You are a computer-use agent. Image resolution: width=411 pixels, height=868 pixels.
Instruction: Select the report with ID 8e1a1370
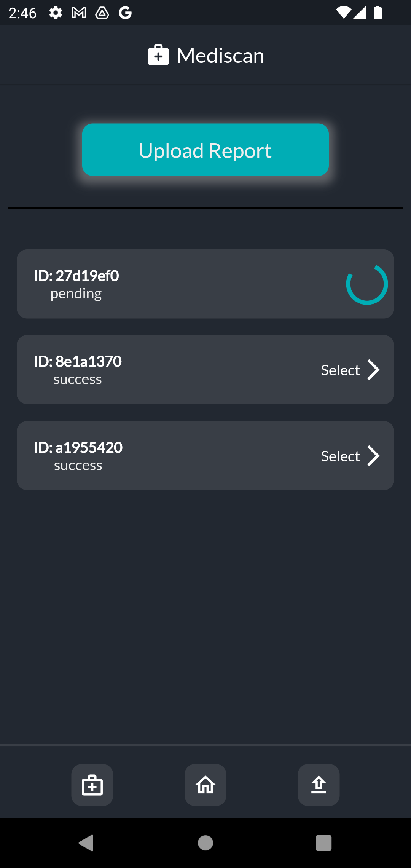340,369
